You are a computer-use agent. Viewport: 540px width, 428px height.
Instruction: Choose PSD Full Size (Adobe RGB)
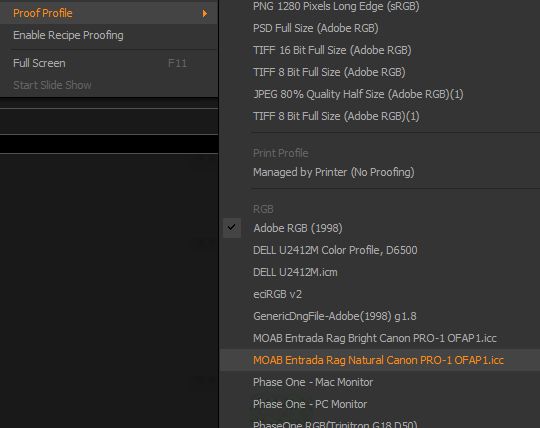[380, 28]
